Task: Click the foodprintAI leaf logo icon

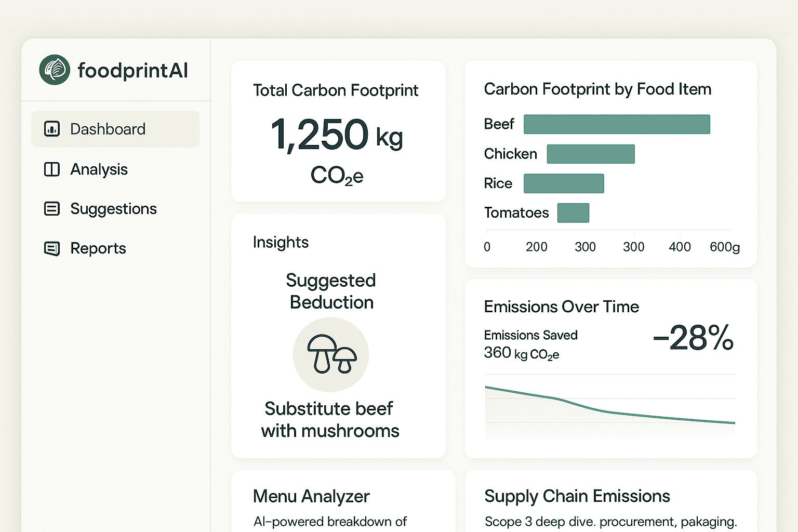Action: click(55, 70)
